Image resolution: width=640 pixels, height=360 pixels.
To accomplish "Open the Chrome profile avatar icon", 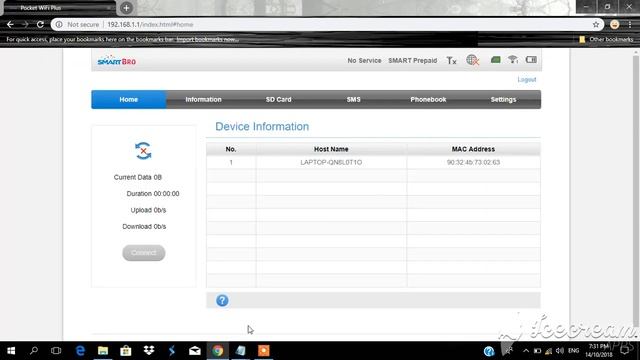I will (x=614, y=24).
